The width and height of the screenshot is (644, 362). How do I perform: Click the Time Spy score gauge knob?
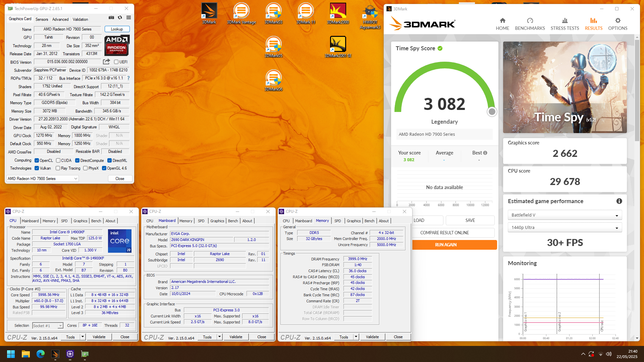(x=492, y=112)
